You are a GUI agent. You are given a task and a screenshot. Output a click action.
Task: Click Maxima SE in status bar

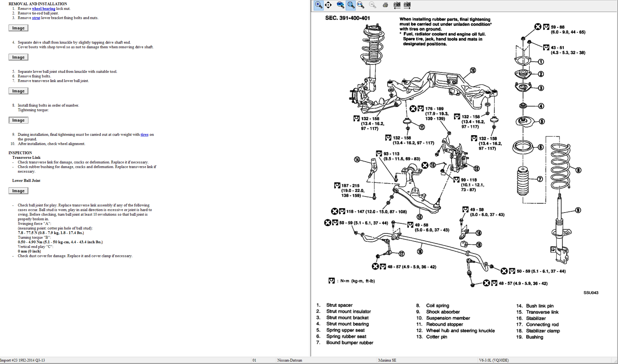[387, 360]
